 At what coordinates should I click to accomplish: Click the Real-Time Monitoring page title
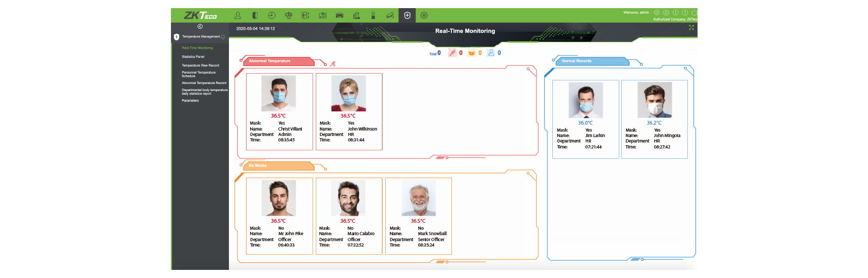pyautogui.click(x=465, y=31)
